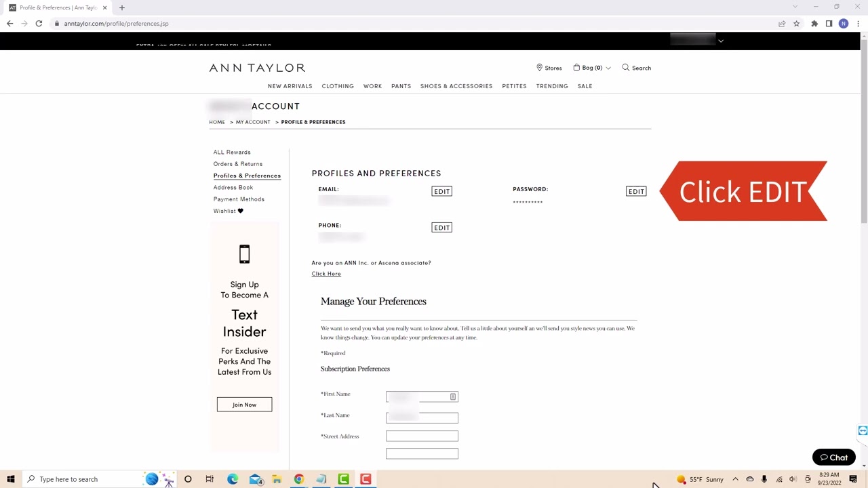Open the Clothing menu
Viewport: 868px width, 488px height.
pos(338,86)
